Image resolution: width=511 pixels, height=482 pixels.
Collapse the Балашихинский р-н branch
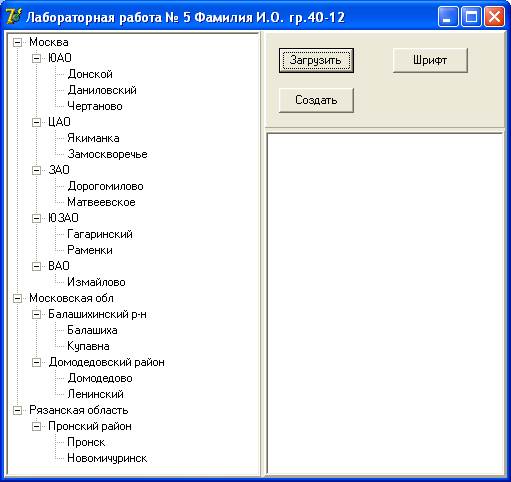pyautogui.click(x=36, y=314)
